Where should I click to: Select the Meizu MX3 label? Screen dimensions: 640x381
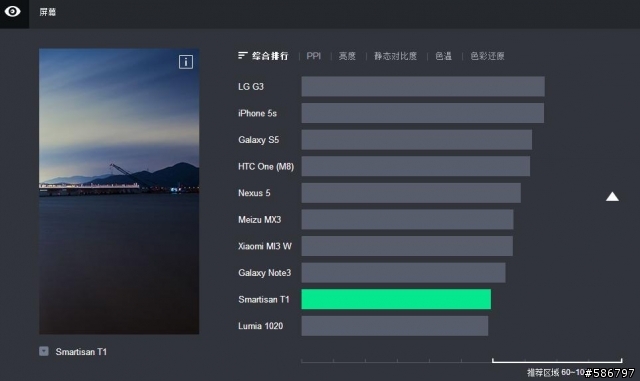pos(260,219)
